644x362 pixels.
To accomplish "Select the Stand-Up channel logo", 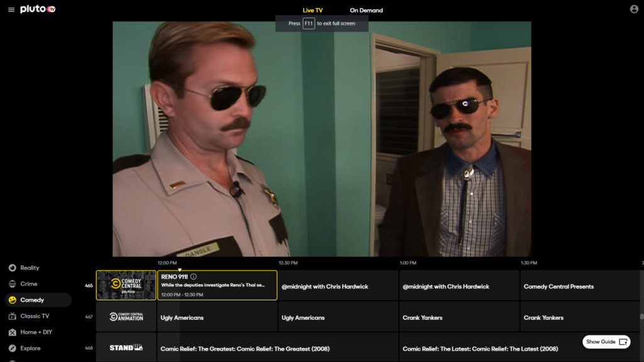I will click(x=126, y=348).
